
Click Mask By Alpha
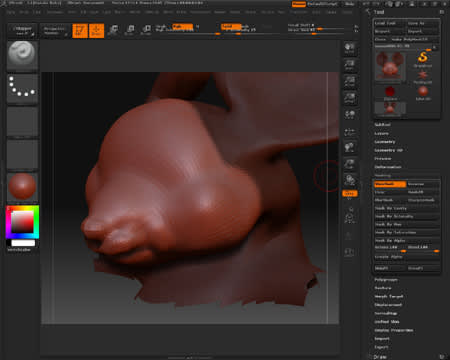[406, 240]
